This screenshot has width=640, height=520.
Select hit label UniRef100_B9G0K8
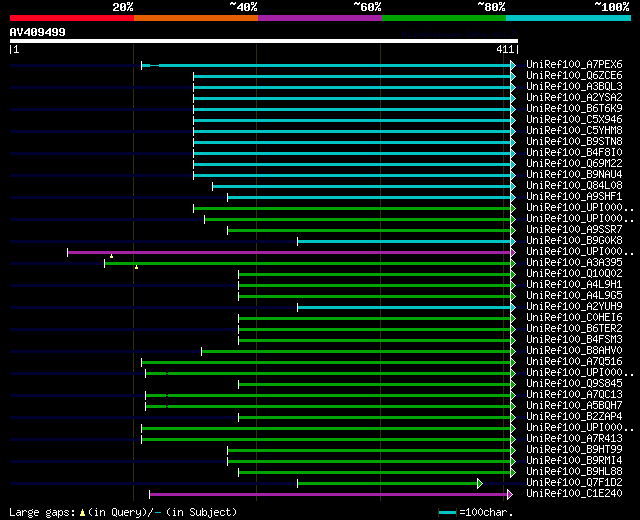pos(574,241)
